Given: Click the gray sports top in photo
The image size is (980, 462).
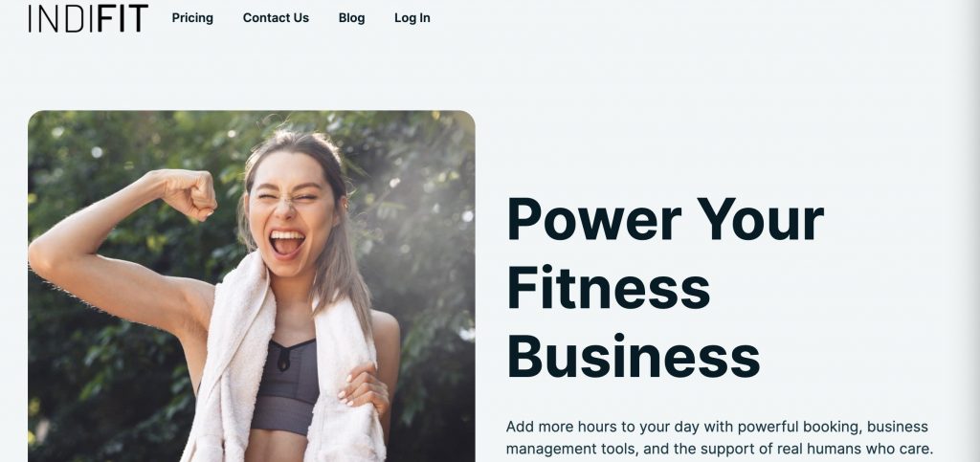Looking at the screenshot, I should coord(286,387).
